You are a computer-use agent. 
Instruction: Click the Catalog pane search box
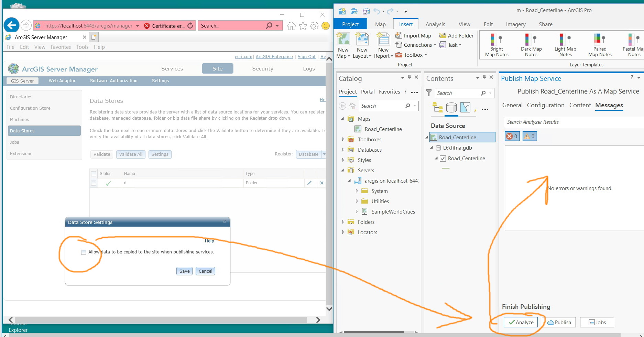tap(389, 106)
